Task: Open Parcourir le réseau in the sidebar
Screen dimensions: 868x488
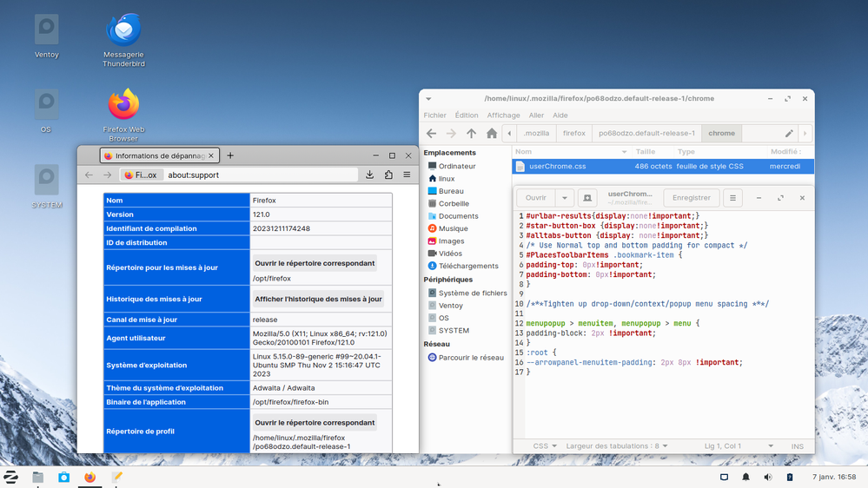Action: tap(471, 358)
